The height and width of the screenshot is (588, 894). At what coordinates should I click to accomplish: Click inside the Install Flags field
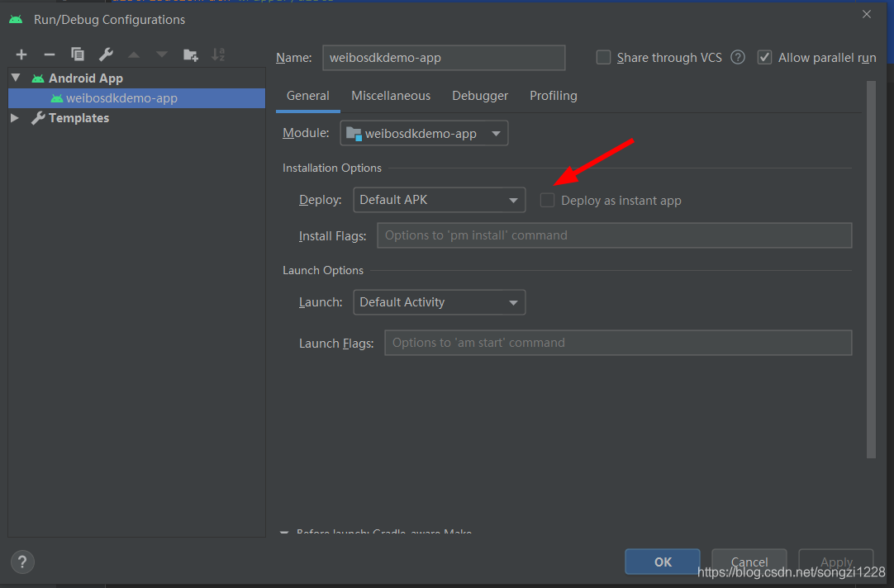(x=614, y=235)
